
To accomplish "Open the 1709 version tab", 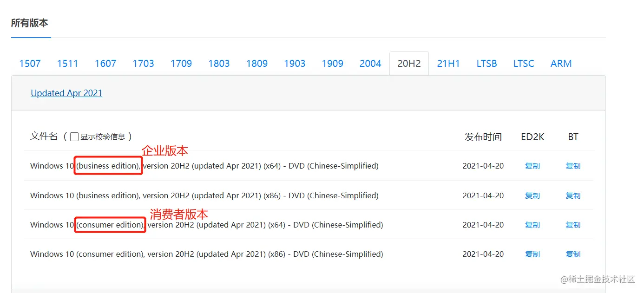I will pos(181,64).
